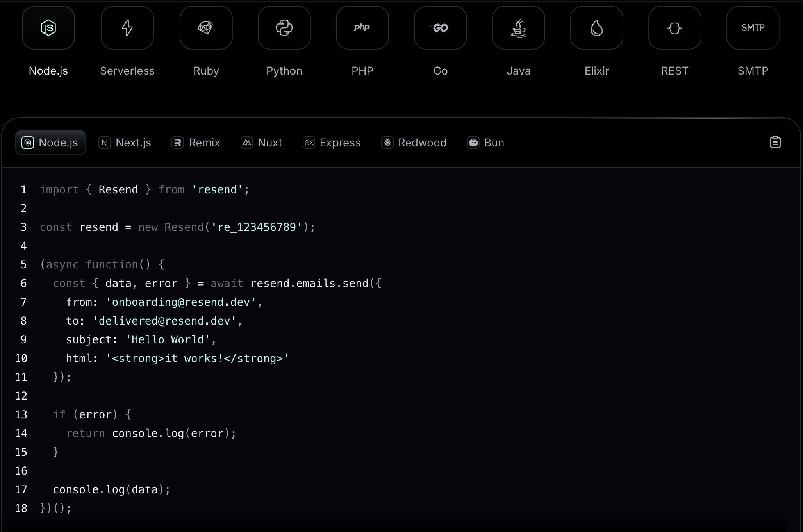Switch to the Nuxt tab

[262, 143]
